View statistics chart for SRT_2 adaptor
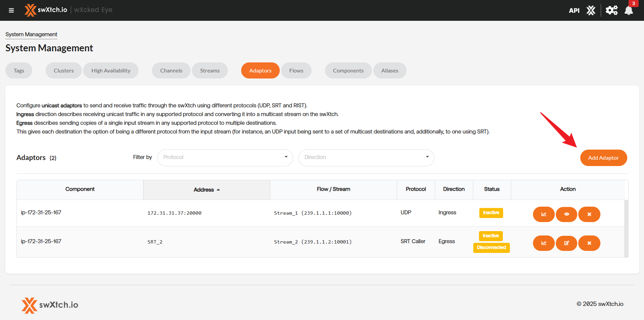644x320 pixels. click(x=543, y=243)
